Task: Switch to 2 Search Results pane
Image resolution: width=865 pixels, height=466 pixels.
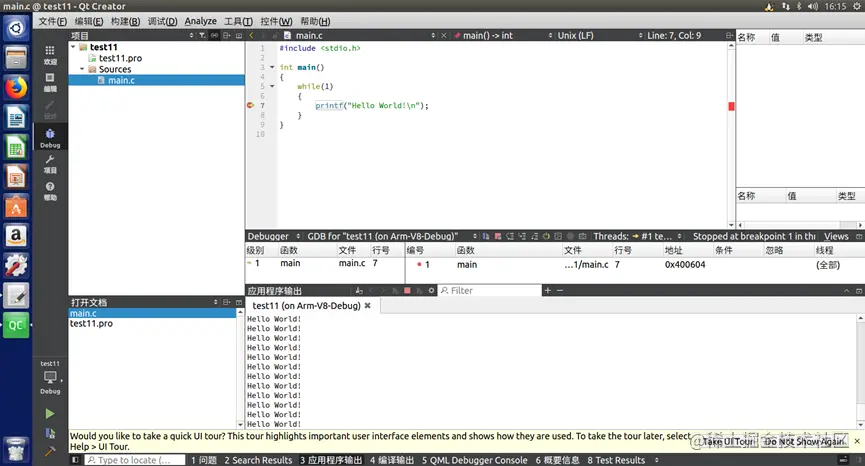Action: tap(258, 460)
